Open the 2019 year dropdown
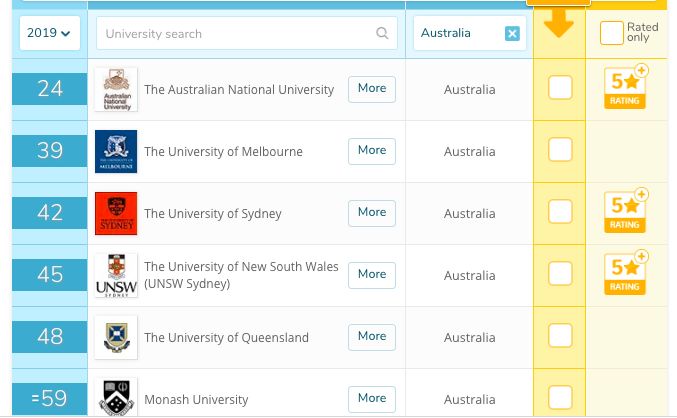 pos(49,33)
